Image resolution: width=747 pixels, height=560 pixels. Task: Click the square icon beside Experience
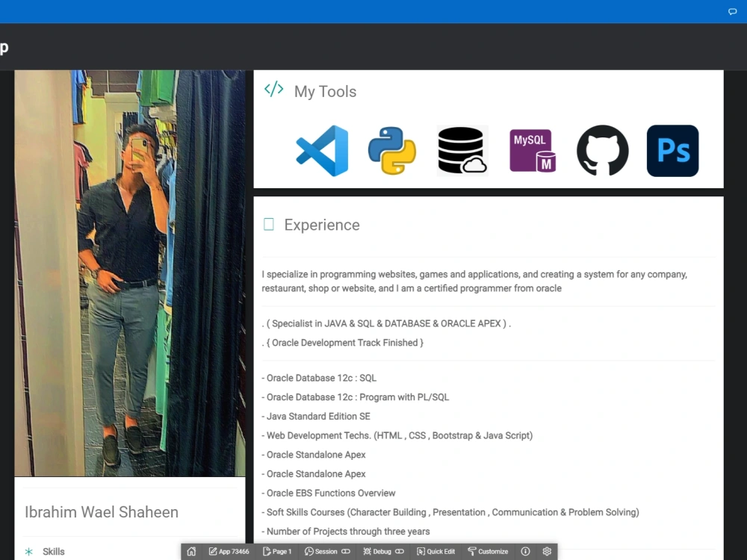[x=269, y=224]
